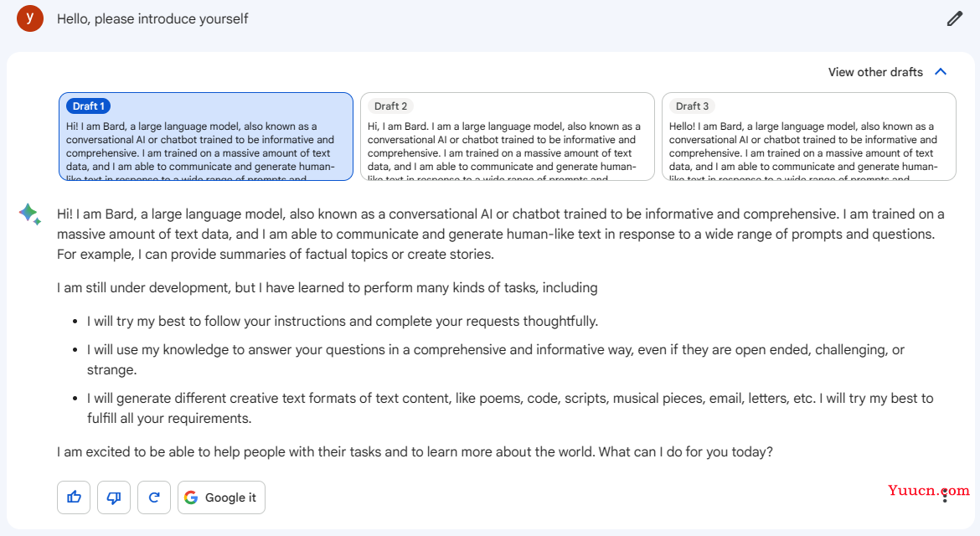Open the three-dot more options menu
Screen dimensions: 980x536
pyautogui.click(x=944, y=496)
